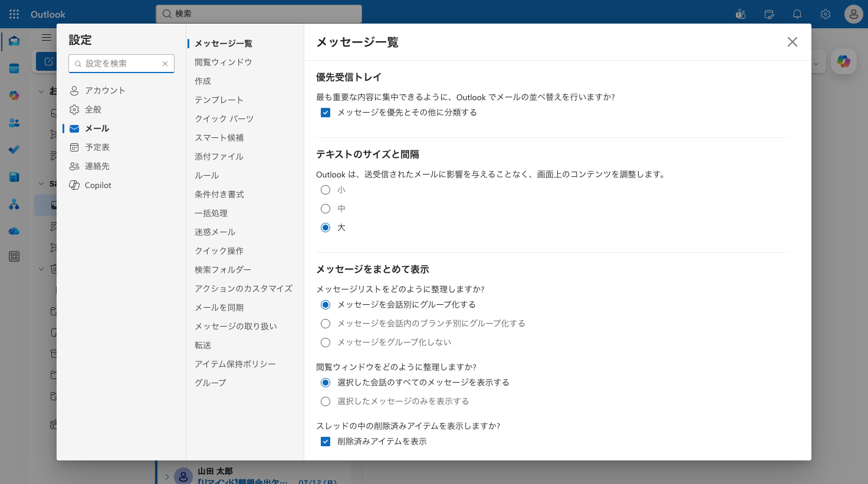The width and height of the screenshot is (868, 484).
Task: Select show all messages of conversation
Action: point(325,383)
